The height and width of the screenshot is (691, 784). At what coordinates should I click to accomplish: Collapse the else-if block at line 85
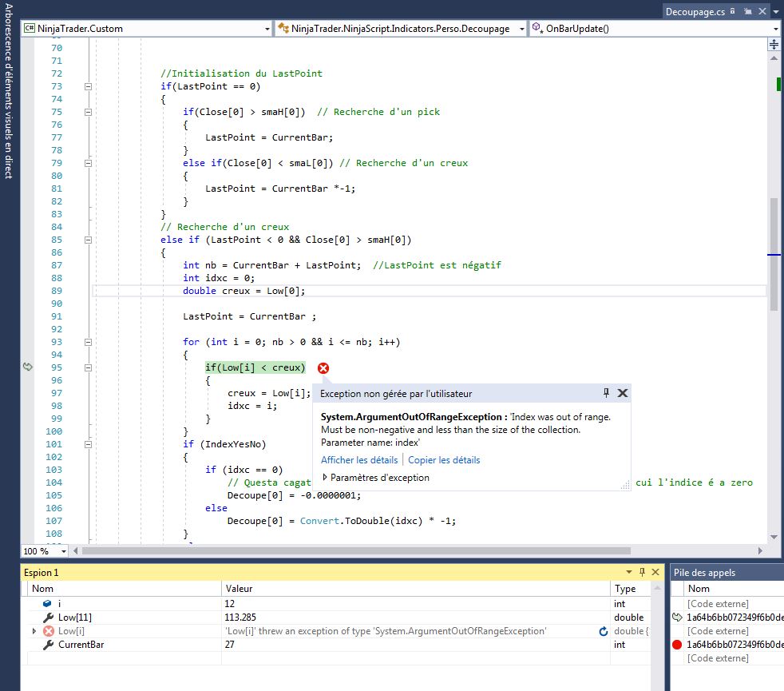point(88,240)
